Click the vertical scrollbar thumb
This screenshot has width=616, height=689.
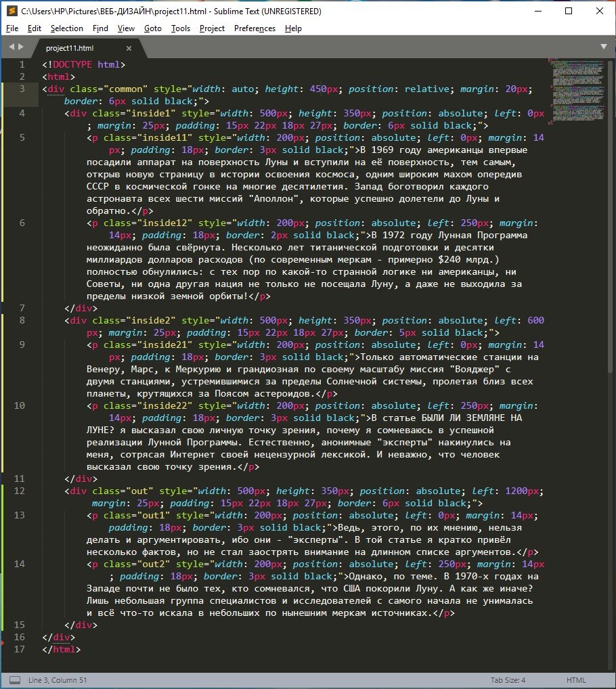(610, 217)
